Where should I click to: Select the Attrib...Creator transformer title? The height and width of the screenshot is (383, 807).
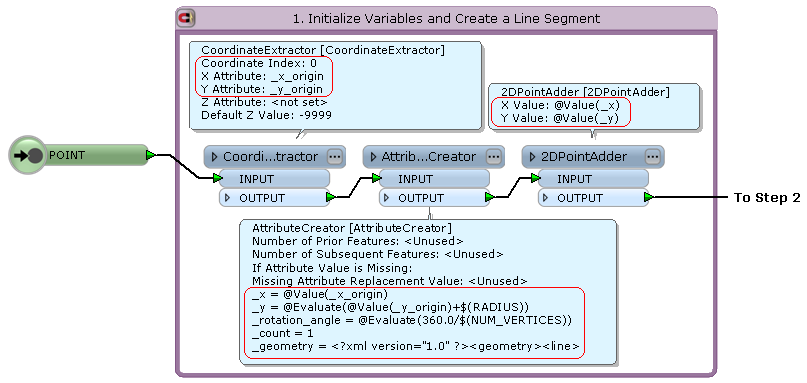429,157
